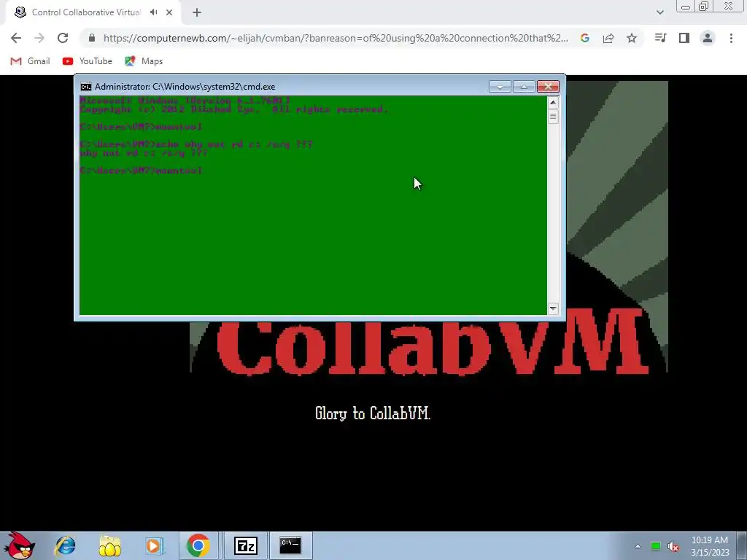Click the Google icon in address bar
This screenshot has width=747, height=560.
point(585,38)
